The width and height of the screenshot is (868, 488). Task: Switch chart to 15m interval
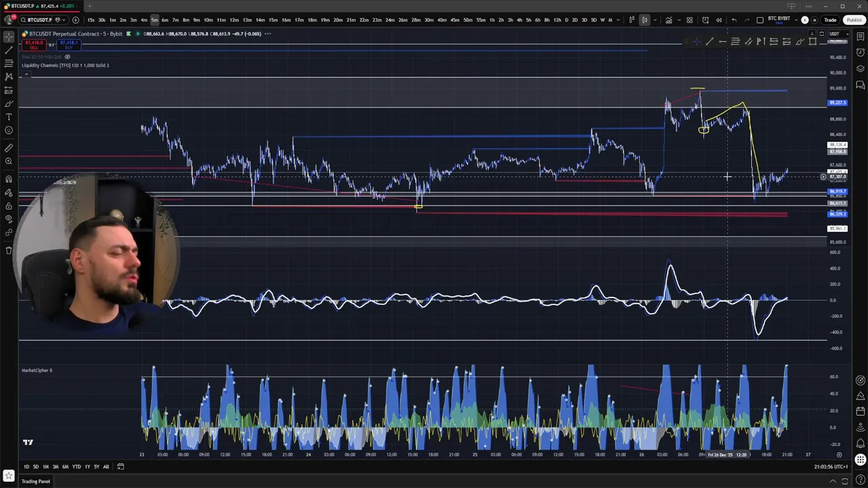click(x=273, y=20)
